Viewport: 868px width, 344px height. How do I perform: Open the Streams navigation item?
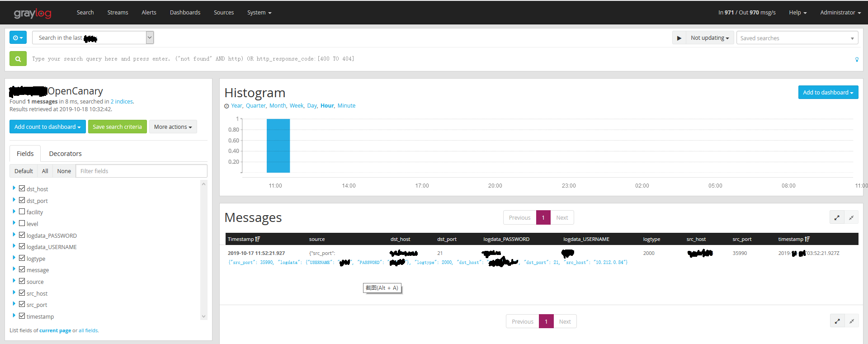click(x=118, y=13)
